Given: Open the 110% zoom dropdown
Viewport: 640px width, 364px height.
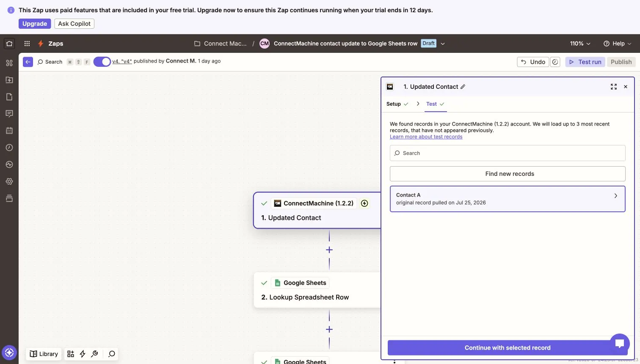Looking at the screenshot, I should click(x=580, y=44).
